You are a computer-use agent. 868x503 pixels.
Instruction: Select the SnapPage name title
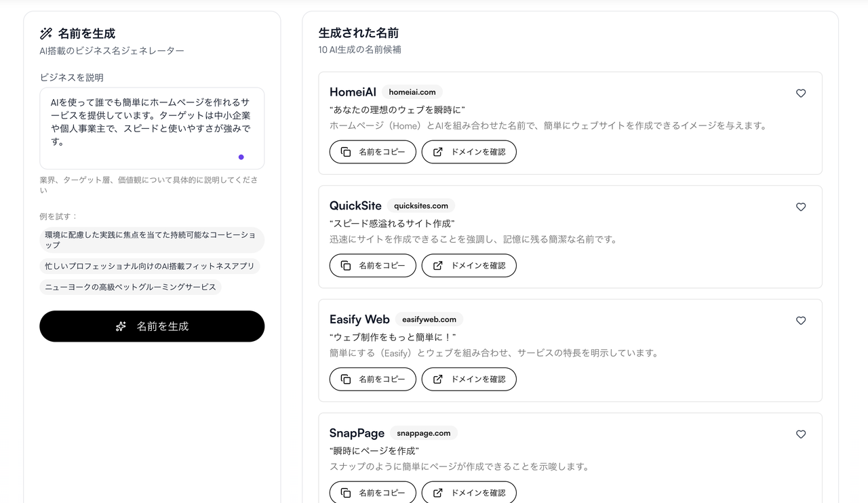pyautogui.click(x=357, y=433)
